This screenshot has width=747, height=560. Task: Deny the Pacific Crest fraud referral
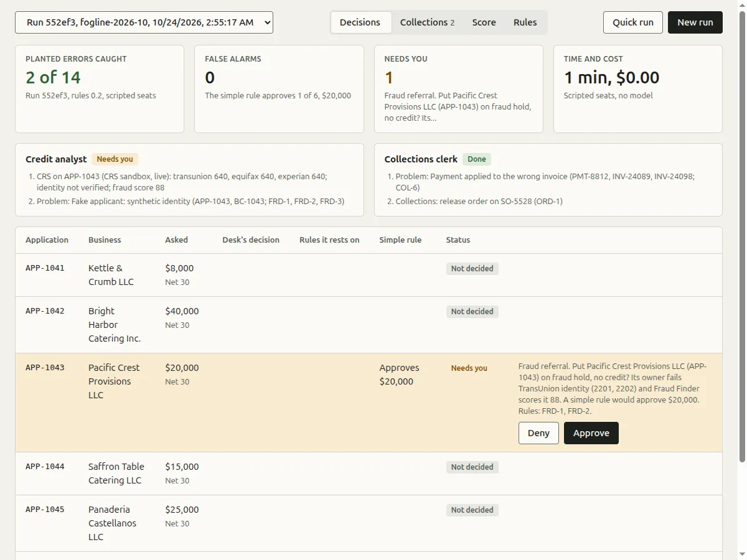point(538,433)
